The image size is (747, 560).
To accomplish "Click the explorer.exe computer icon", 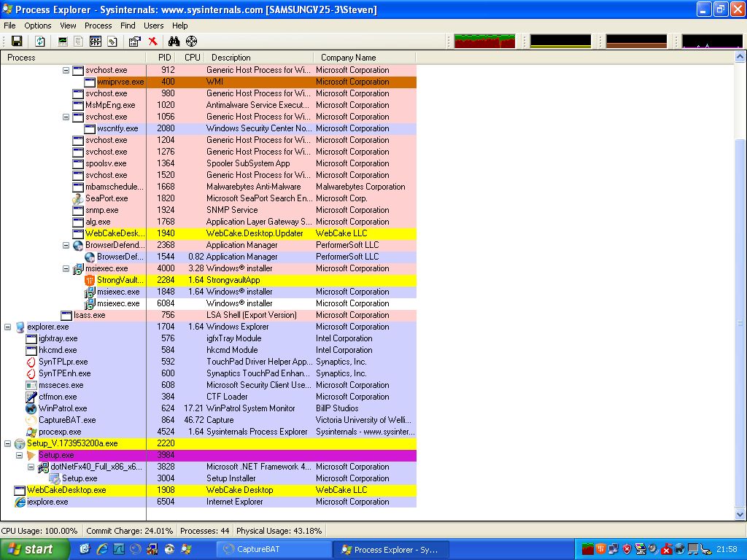I will pos(20,327).
